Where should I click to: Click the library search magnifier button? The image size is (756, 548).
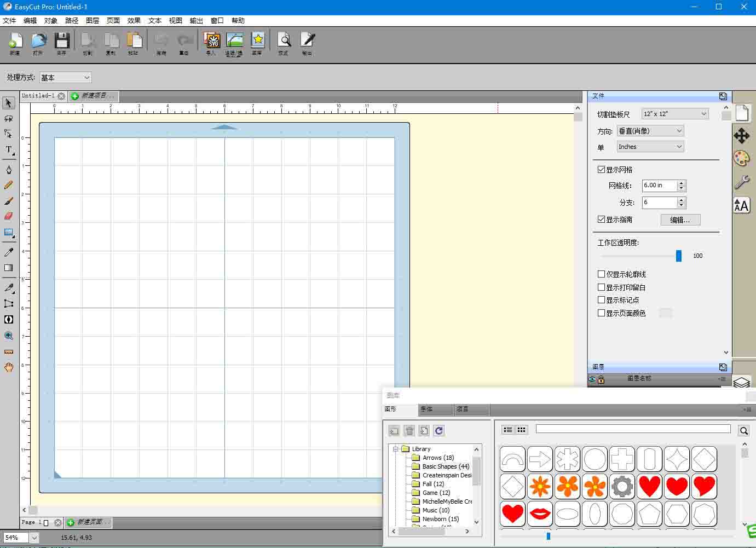click(744, 430)
